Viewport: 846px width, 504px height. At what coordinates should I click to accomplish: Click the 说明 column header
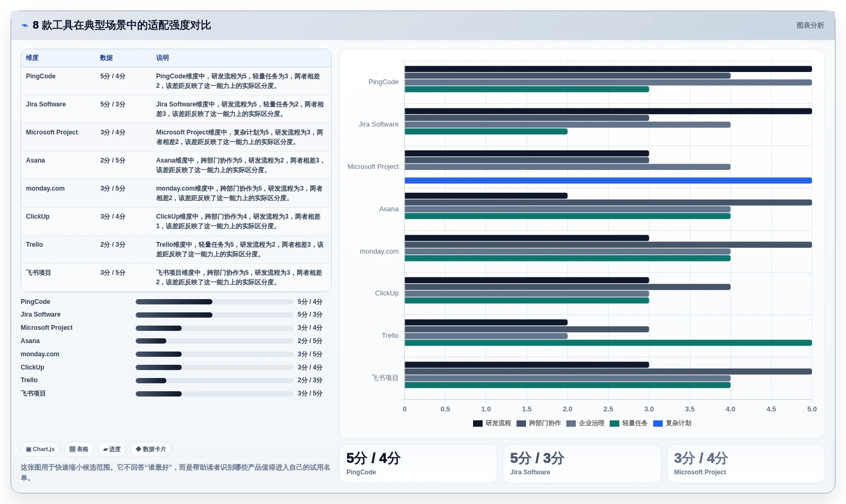click(162, 58)
